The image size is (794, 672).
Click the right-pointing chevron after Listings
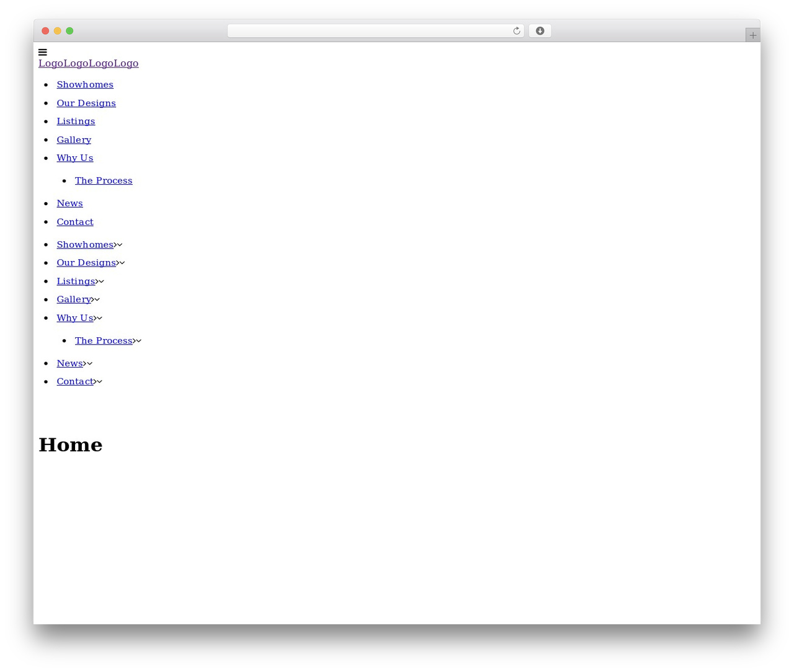tap(97, 281)
